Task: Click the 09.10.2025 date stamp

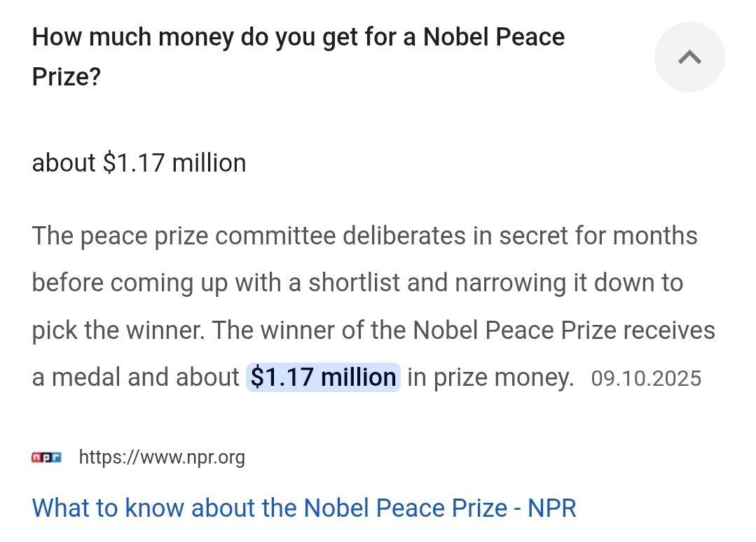Action: click(x=646, y=379)
